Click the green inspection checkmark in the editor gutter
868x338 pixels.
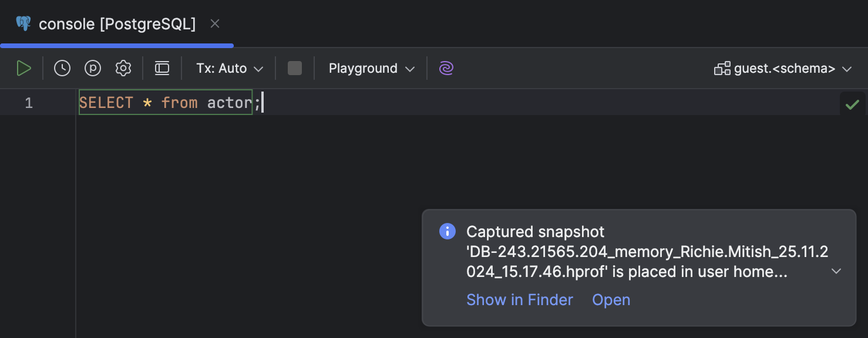point(853,104)
